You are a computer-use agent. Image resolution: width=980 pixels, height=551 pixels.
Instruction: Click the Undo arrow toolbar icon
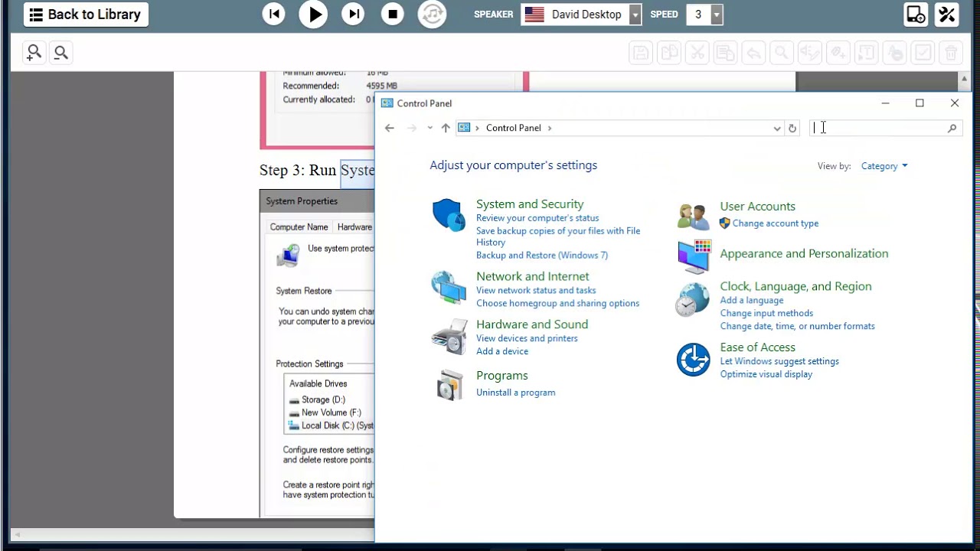tap(753, 53)
